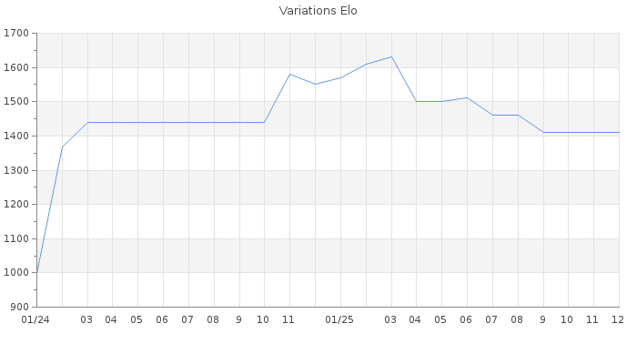Click the 1100 y-axis label
637x364 pixels.
[x=16, y=238]
